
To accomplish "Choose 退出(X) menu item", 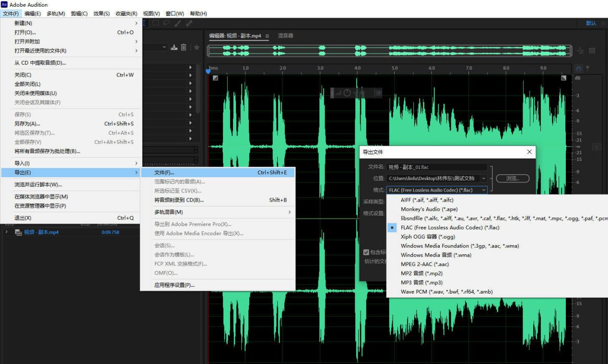I will click(71, 218).
